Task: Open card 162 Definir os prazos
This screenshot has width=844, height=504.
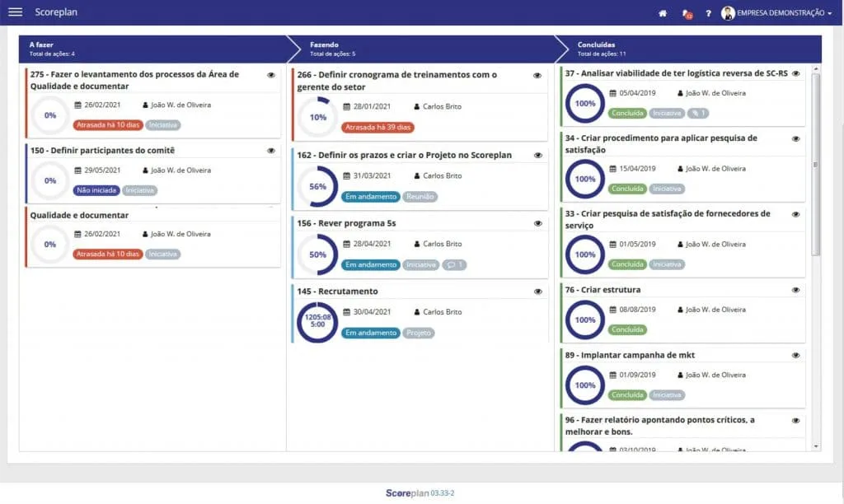Action: (404, 155)
